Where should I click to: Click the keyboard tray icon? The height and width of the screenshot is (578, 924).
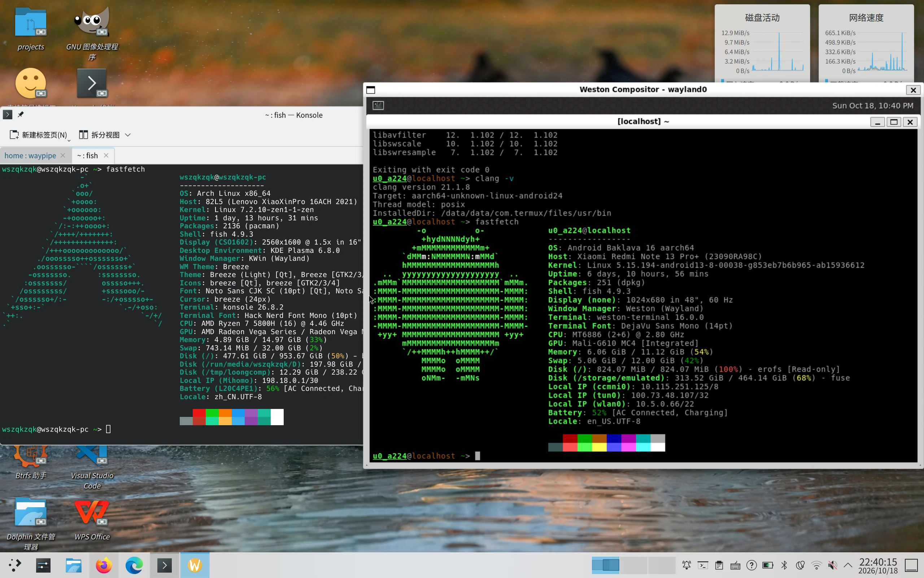735,565
